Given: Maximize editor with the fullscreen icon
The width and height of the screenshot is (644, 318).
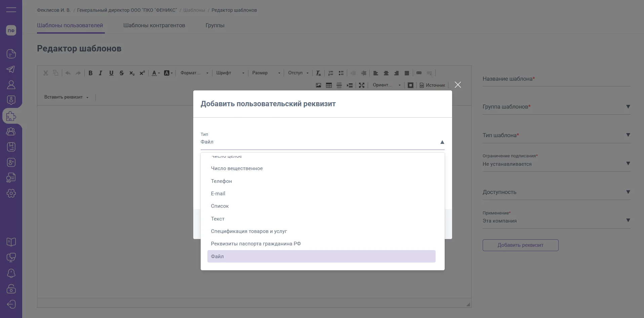Looking at the screenshot, I should [362, 85].
